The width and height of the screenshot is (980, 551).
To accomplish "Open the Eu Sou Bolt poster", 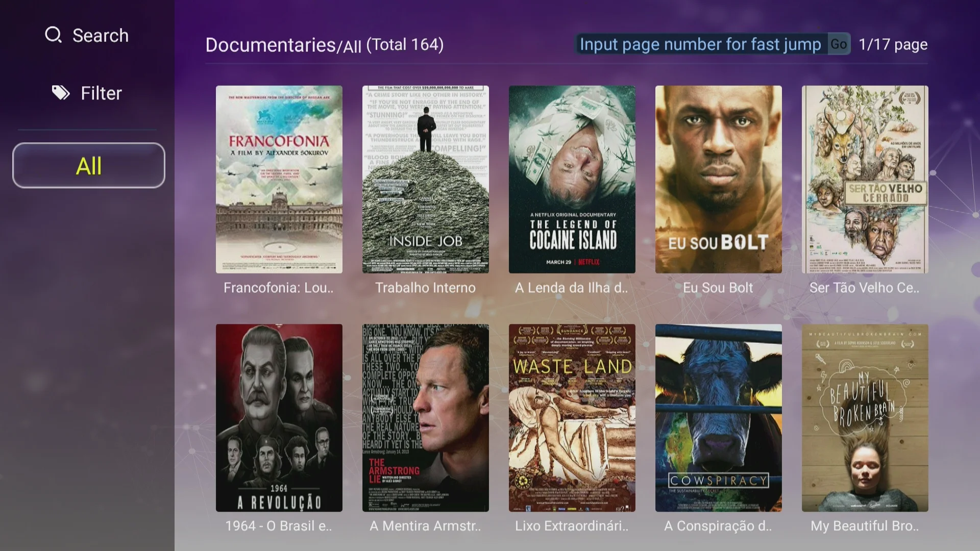I will (719, 179).
